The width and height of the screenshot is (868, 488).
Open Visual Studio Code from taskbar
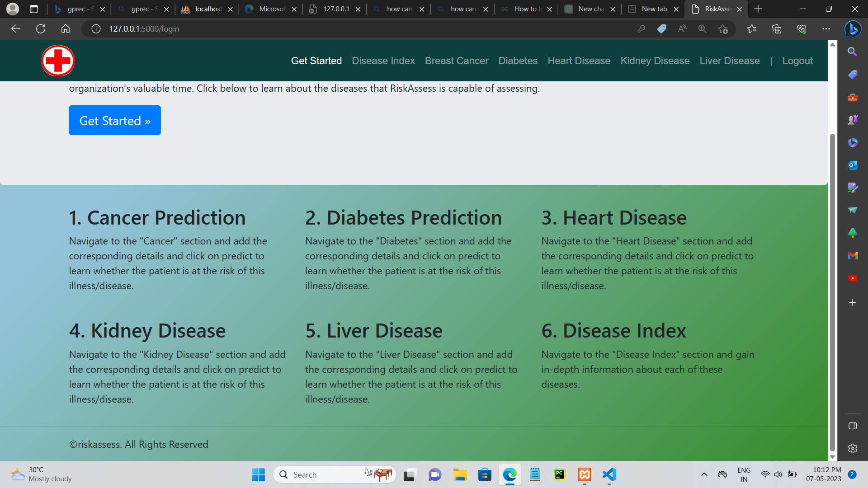tap(609, 474)
